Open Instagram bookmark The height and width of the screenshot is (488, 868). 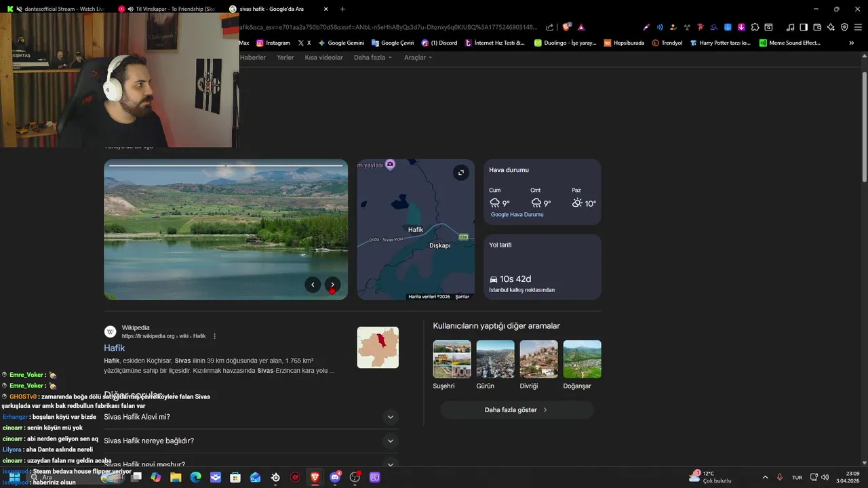(273, 43)
